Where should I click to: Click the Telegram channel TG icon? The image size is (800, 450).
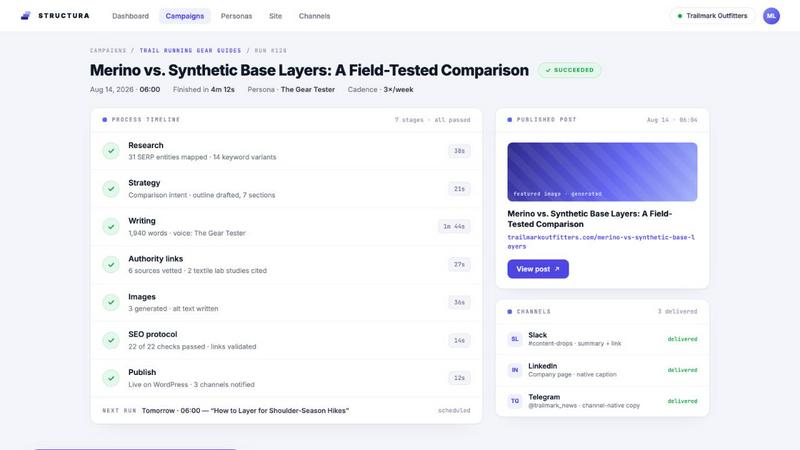(515, 401)
